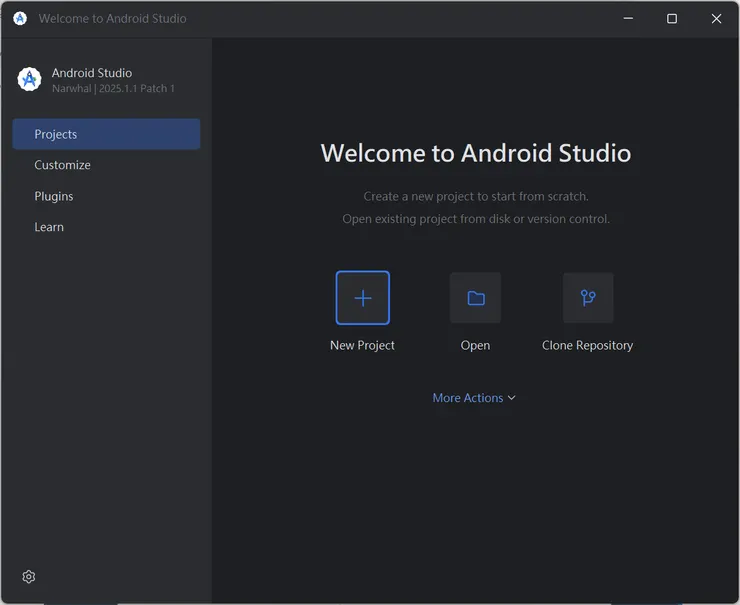Close the Welcome to Android Studio window
The height and width of the screenshot is (605, 740).
(716, 18)
